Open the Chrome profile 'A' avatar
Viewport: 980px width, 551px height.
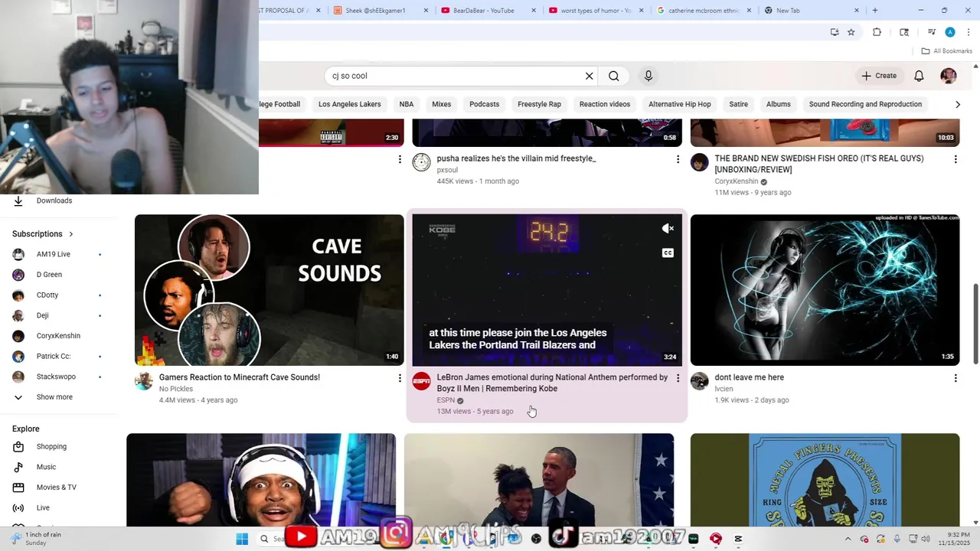[950, 32]
